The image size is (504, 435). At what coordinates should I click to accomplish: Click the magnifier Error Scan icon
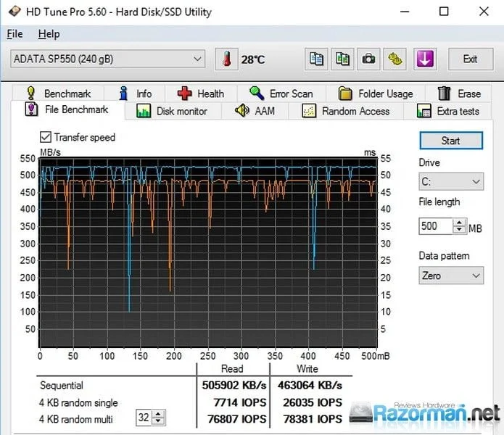pyautogui.click(x=257, y=94)
